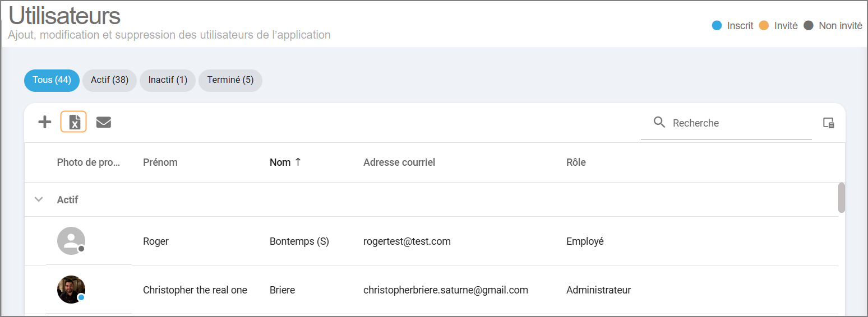Screen dimensions: 868x317
Task: Open the Terminé (5) tab
Action: pyautogui.click(x=230, y=80)
